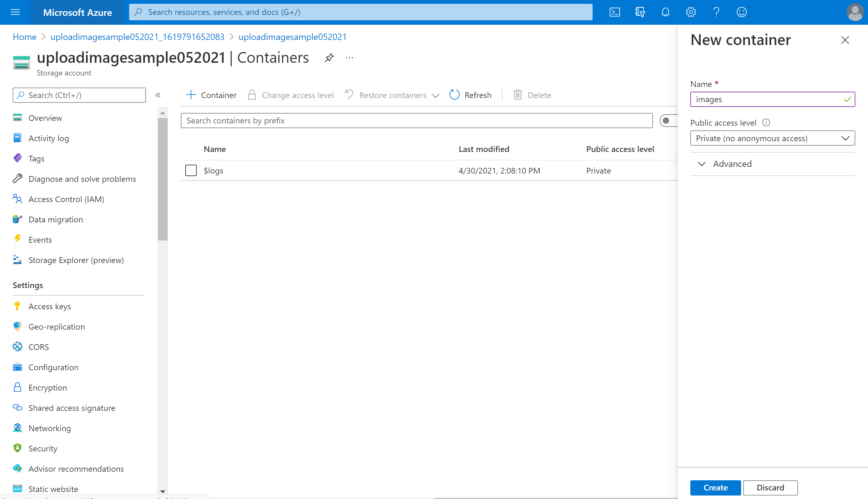The height and width of the screenshot is (499, 868).
Task: Go to Home breadcrumb
Action: (x=25, y=37)
